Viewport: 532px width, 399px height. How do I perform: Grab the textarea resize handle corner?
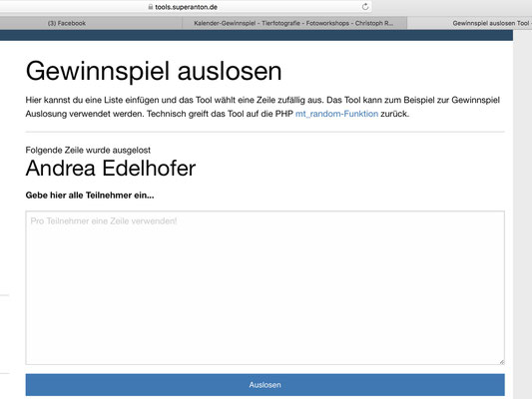pos(502,362)
